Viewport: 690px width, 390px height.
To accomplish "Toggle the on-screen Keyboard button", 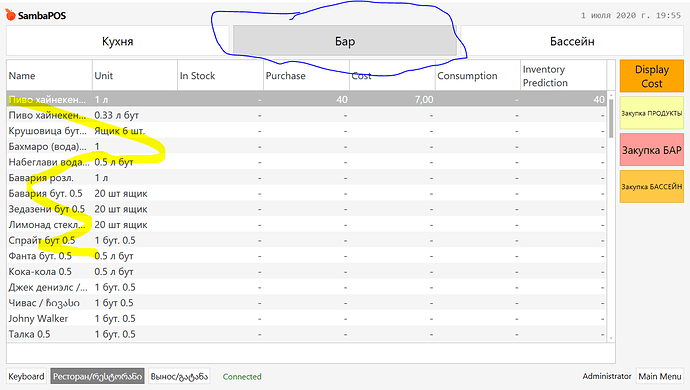I will click(26, 376).
